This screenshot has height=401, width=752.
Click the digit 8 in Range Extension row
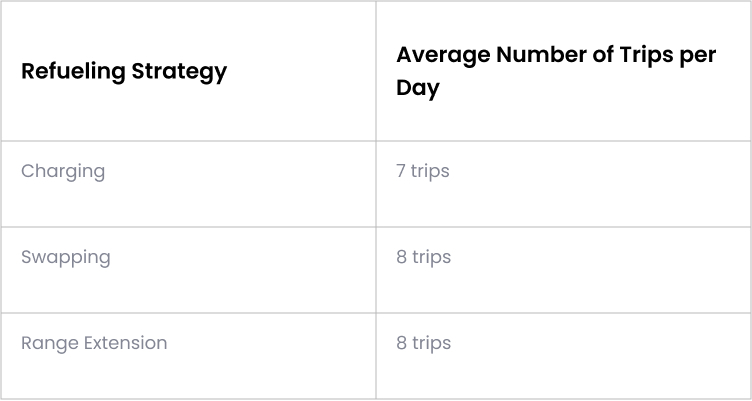[402, 343]
